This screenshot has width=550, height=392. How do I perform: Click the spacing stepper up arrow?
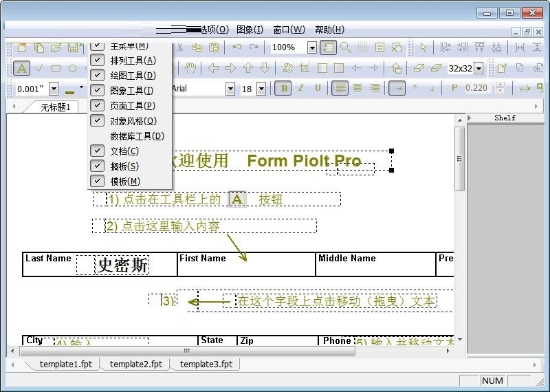(500, 85)
